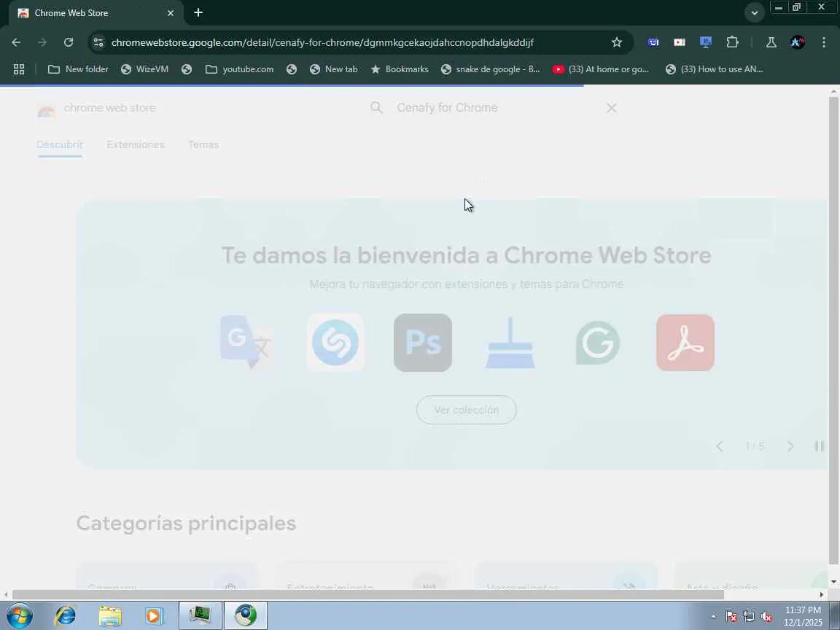Viewport: 840px width, 630px height.
Task: Open Windows Media Player from taskbar
Action: [x=155, y=615]
